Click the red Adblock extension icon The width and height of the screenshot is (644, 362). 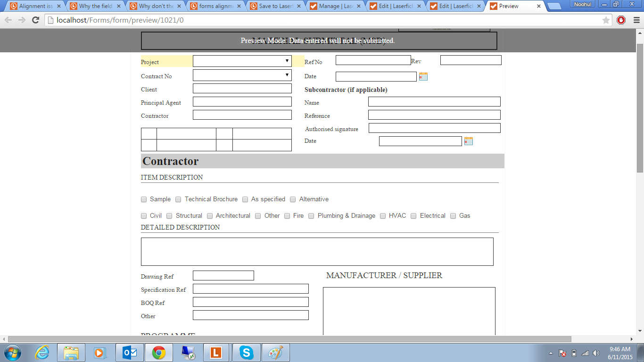click(621, 20)
